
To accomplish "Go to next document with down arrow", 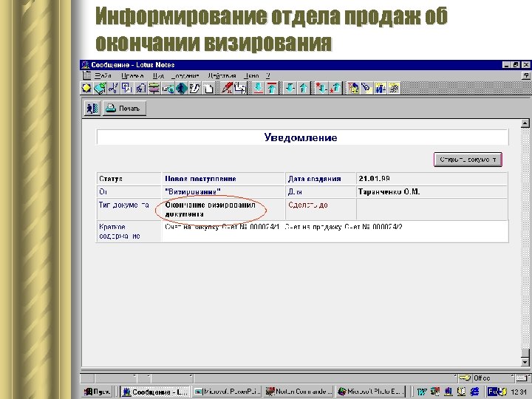I will click(x=290, y=88).
